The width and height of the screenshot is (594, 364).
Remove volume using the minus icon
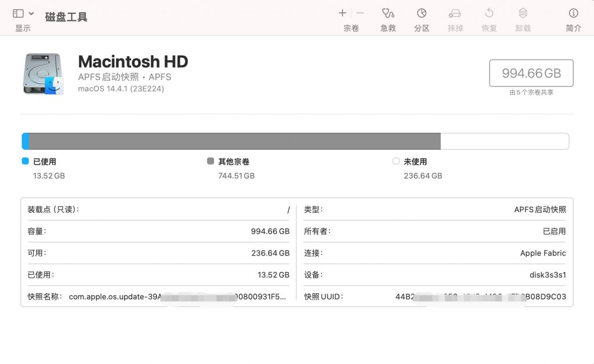pyautogui.click(x=360, y=13)
